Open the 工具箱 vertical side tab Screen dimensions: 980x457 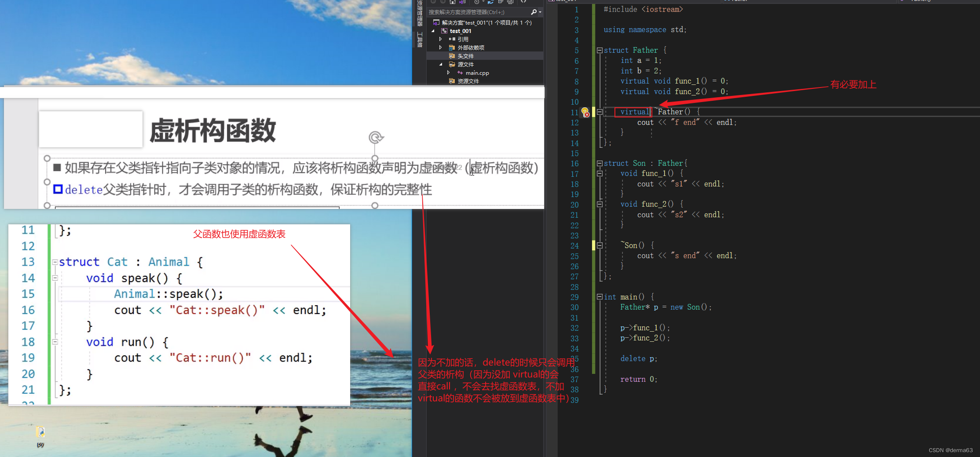point(420,40)
